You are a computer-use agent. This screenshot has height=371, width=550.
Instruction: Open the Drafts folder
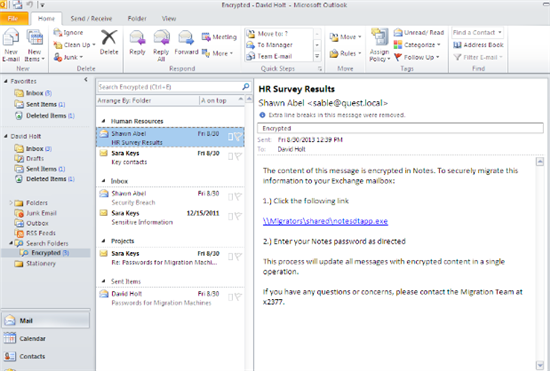(29, 158)
